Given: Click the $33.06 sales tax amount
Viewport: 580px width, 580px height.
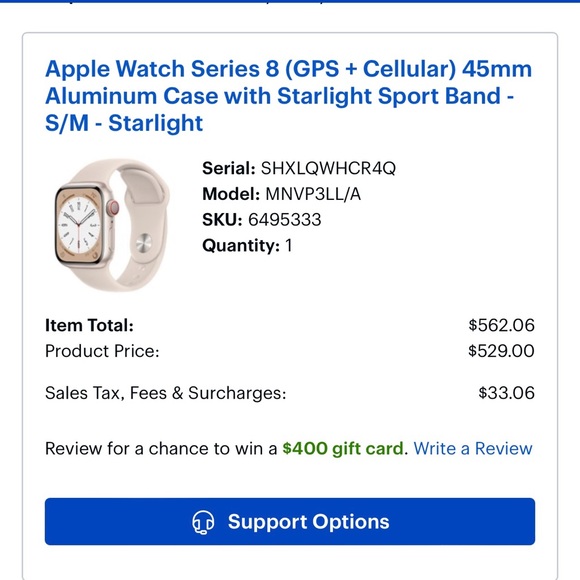Looking at the screenshot, I should (x=506, y=392).
